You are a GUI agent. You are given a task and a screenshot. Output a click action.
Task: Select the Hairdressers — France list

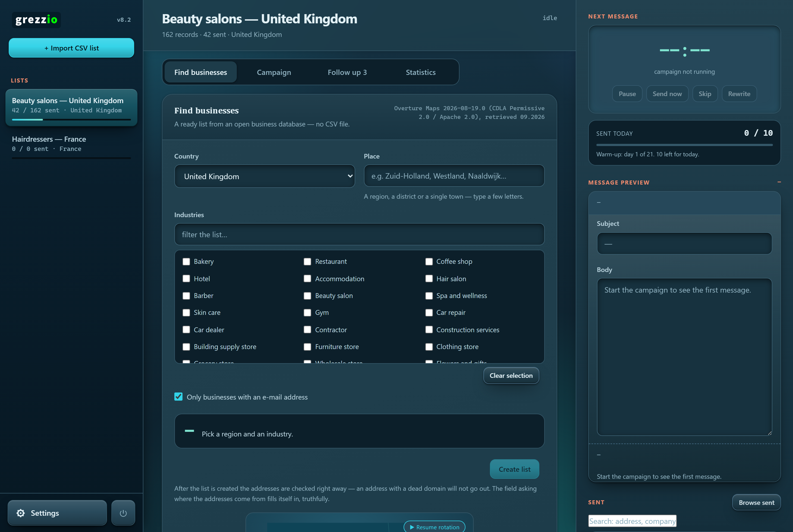(71, 146)
